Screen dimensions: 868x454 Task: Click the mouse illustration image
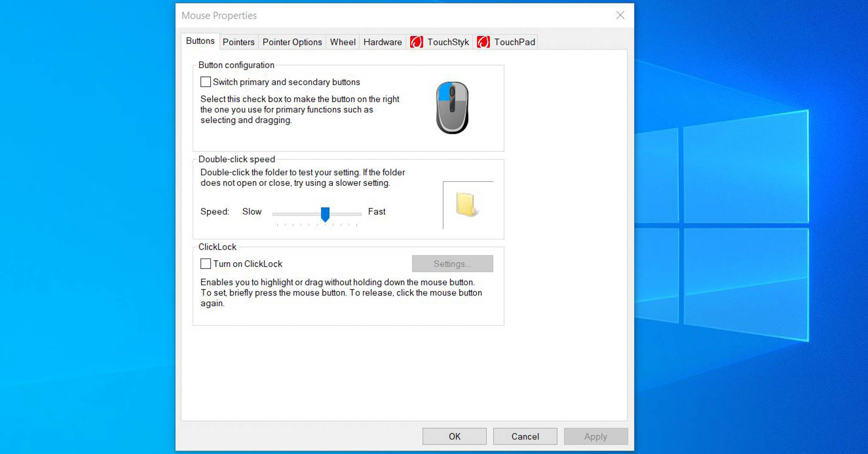(x=452, y=108)
